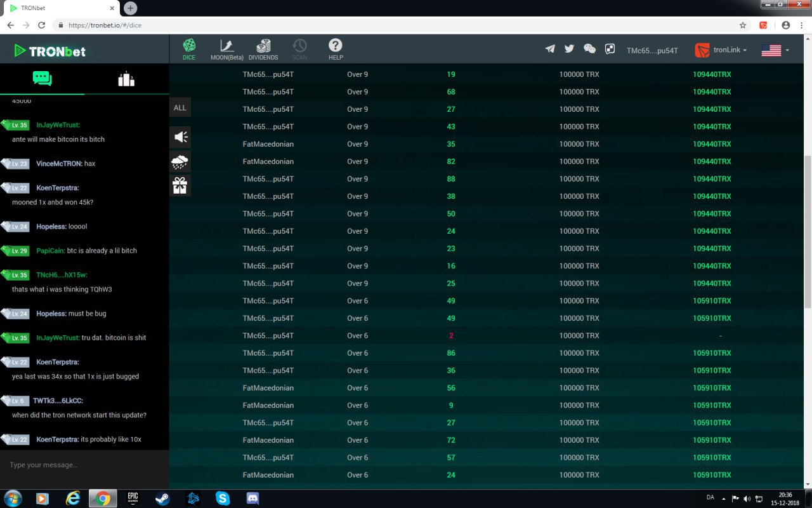Click username TWTk3....6LkCC in chat
Image resolution: width=812 pixels, height=508 pixels.
(58, 401)
